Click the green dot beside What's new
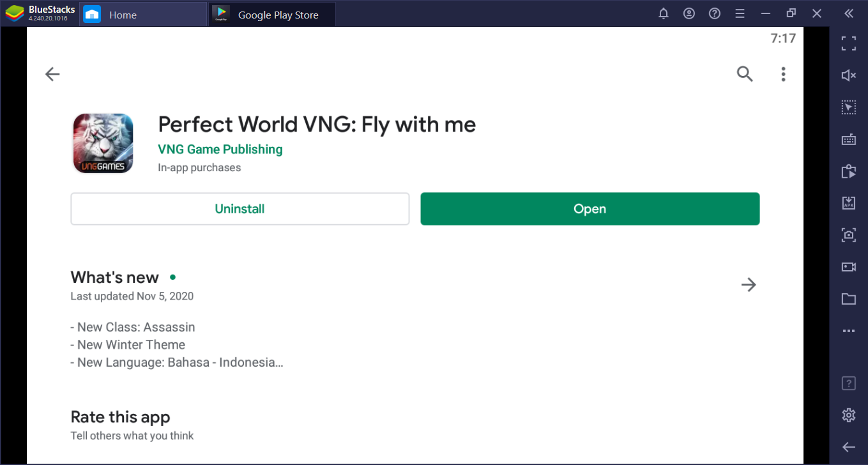 pyautogui.click(x=172, y=277)
